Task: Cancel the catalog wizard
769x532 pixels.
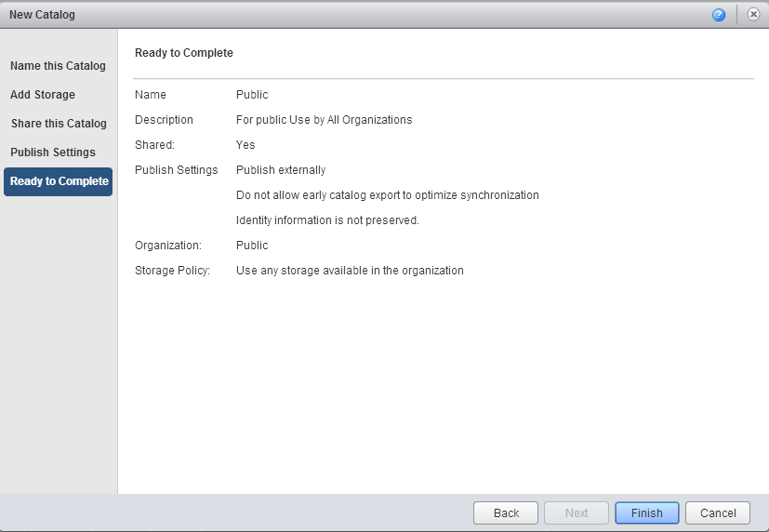Action: (x=718, y=512)
